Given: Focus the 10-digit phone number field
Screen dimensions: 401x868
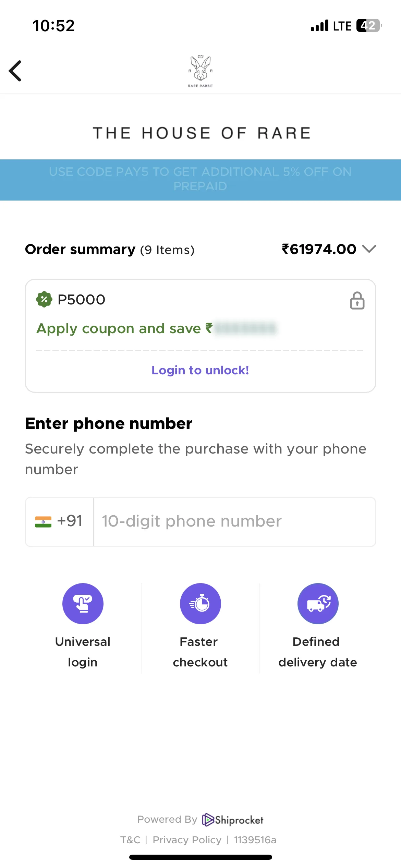Looking at the screenshot, I should click(235, 522).
